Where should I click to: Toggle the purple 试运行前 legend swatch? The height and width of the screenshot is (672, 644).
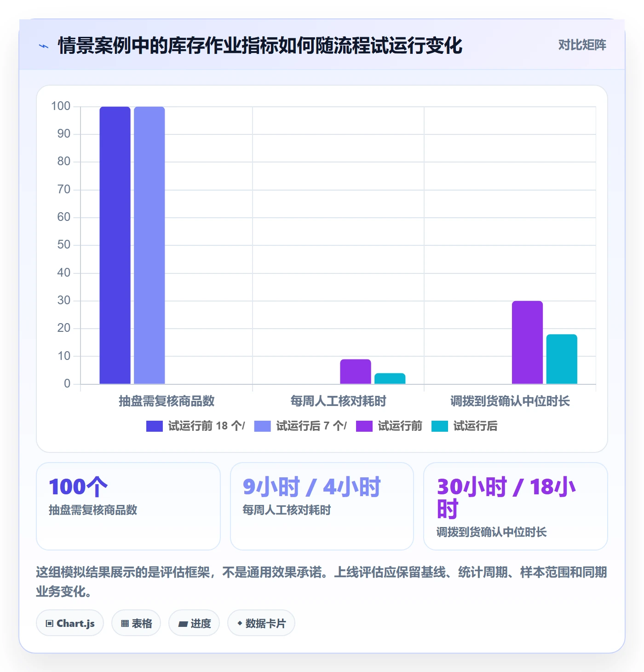click(x=364, y=426)
